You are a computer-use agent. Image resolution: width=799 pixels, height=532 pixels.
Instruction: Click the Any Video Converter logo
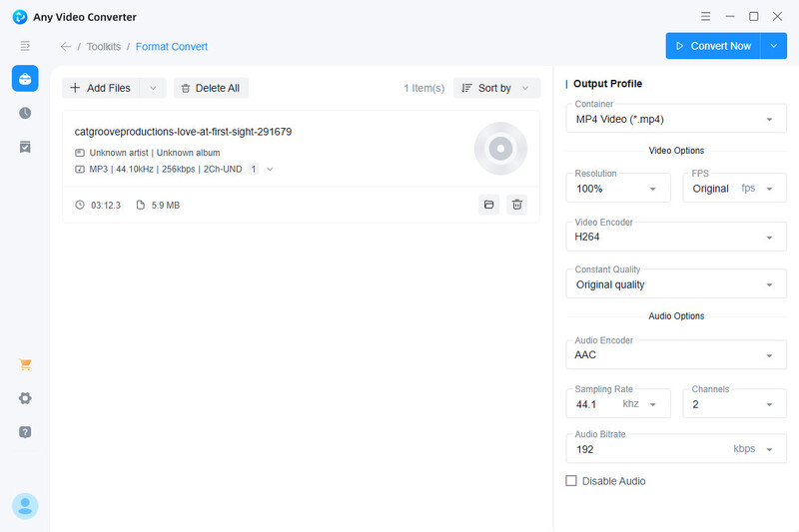(19, 17)
